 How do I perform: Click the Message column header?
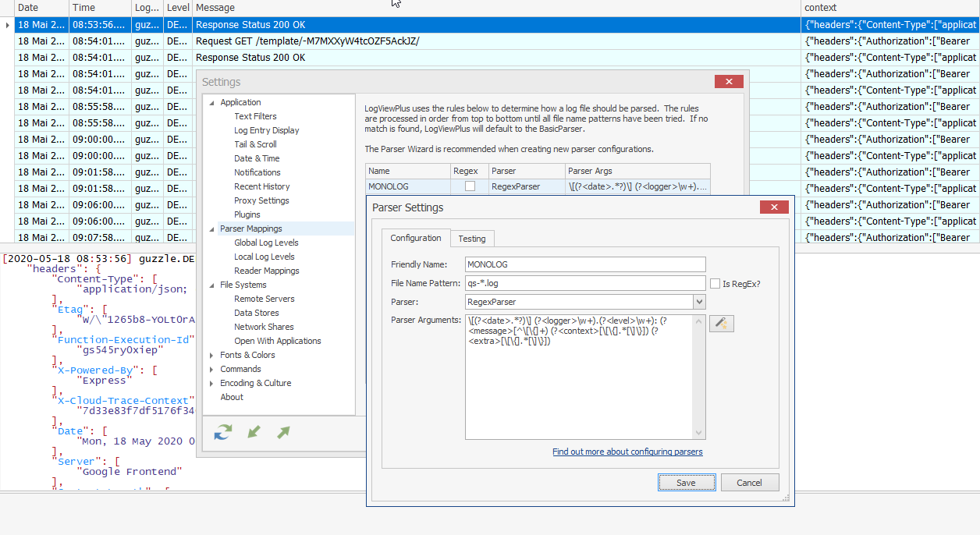tap(496, 8)
